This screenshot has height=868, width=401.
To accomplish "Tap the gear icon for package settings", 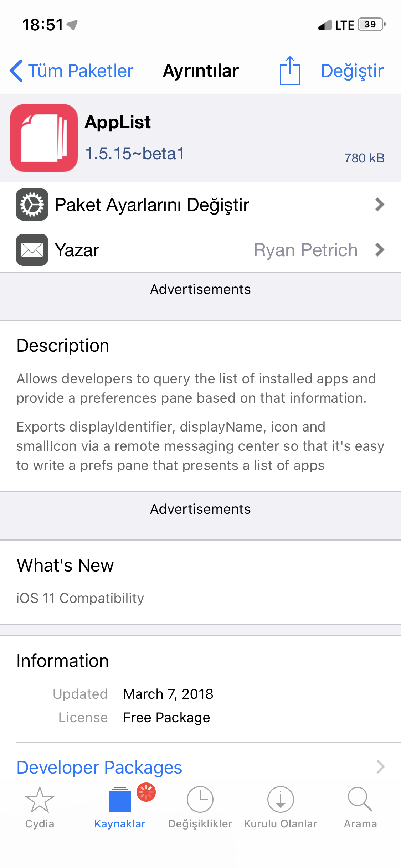I will click(x=32, y=205).
